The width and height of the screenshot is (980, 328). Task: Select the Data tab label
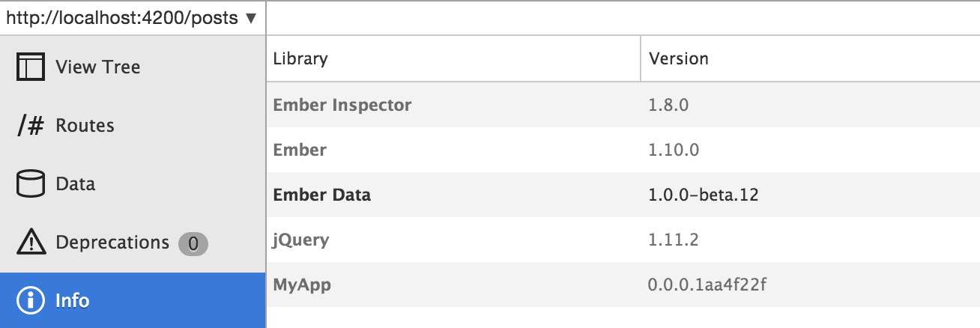[x=75, y=183]
